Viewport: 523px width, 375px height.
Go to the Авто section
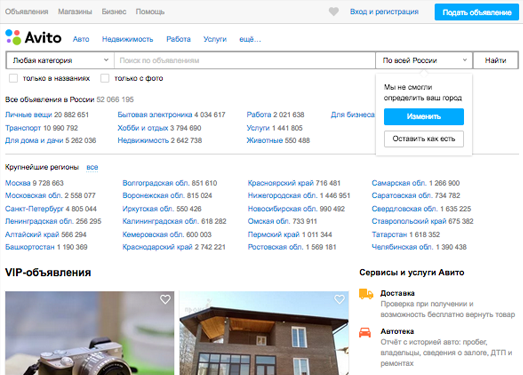(81, 39)
